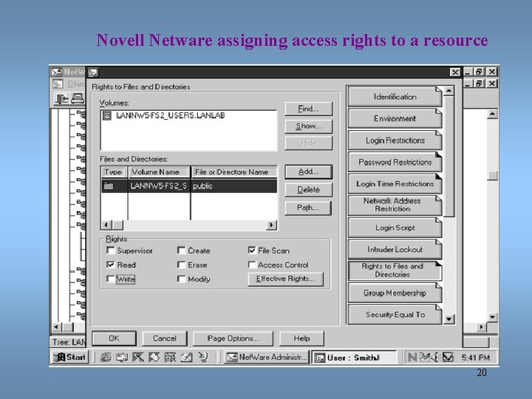The width and height of the screenshot is (532, 399).
Task: Click the Help button
Action: pos(301,338)
